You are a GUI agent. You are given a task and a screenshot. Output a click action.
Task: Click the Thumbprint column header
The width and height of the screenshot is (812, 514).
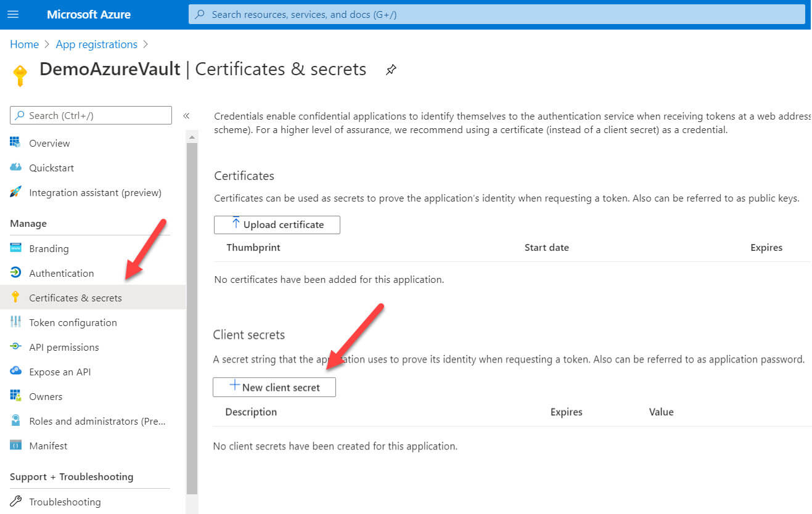tap(253, 247)
